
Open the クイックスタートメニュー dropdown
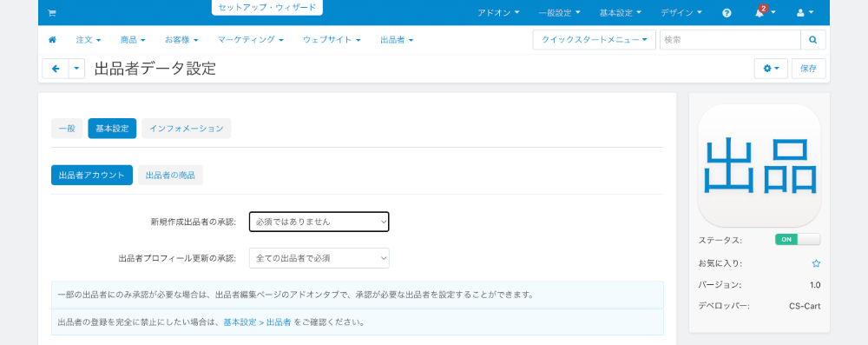(x=594, y=40)
